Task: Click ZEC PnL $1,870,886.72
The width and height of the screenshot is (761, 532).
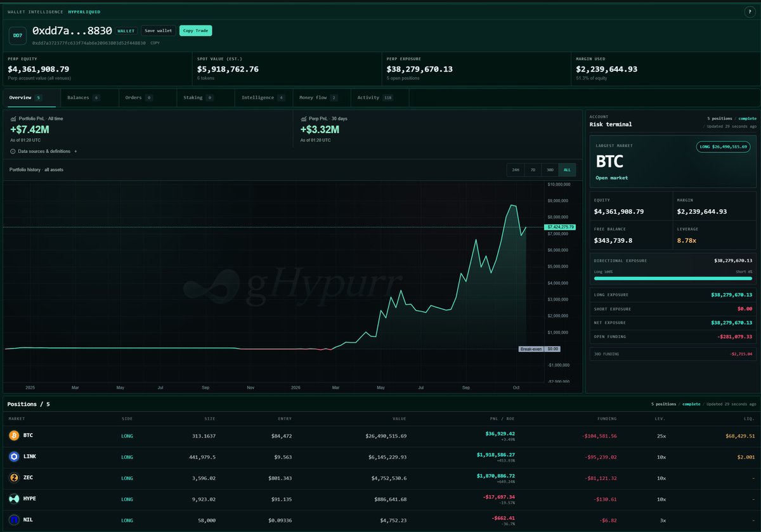Action: tap(496, 476)
